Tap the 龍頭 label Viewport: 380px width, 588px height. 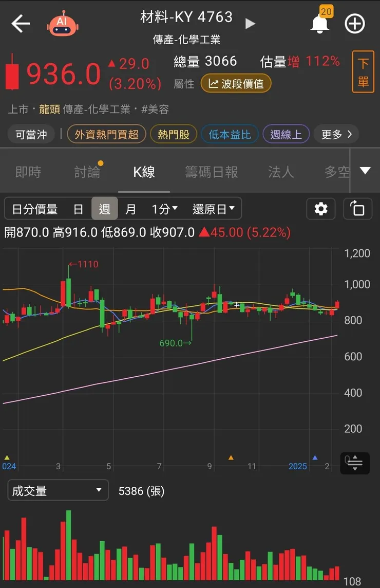tap(49, 109)
